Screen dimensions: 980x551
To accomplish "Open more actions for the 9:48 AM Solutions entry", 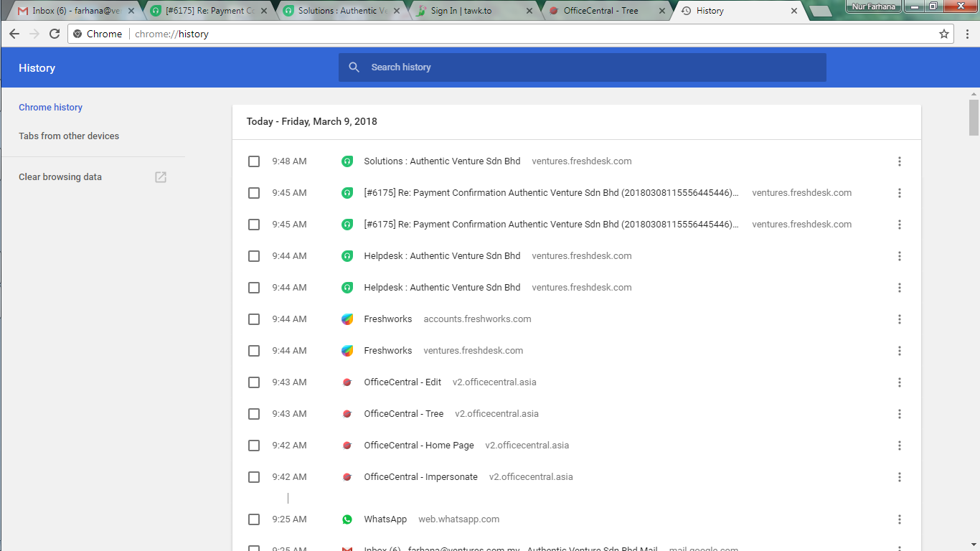I will tap(900, 161).
